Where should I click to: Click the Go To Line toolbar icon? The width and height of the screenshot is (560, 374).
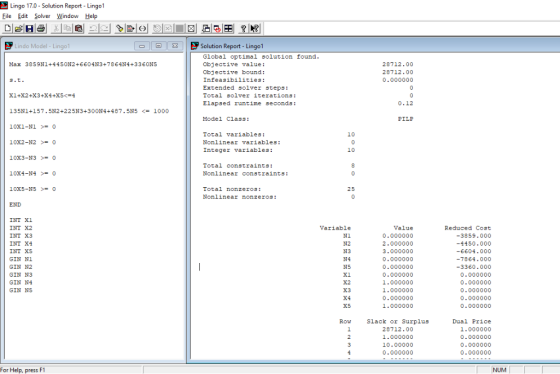[x=131, y=29]
